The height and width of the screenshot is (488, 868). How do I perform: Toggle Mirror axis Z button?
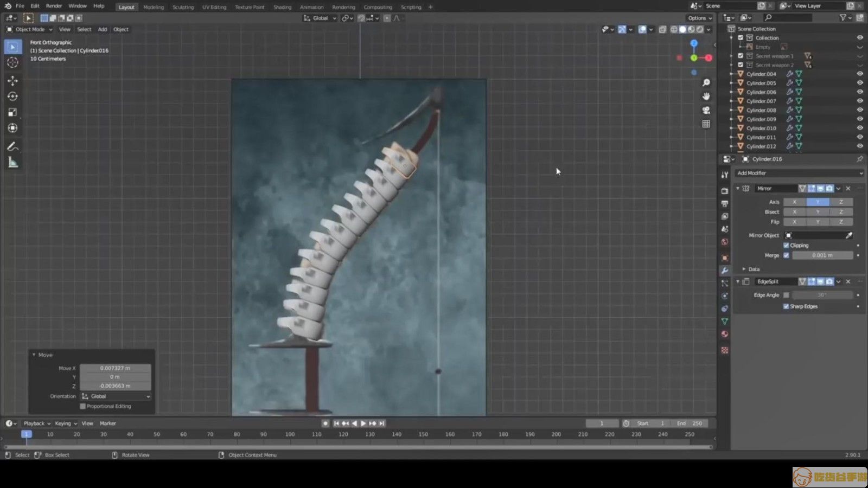(x=841, y=202)
